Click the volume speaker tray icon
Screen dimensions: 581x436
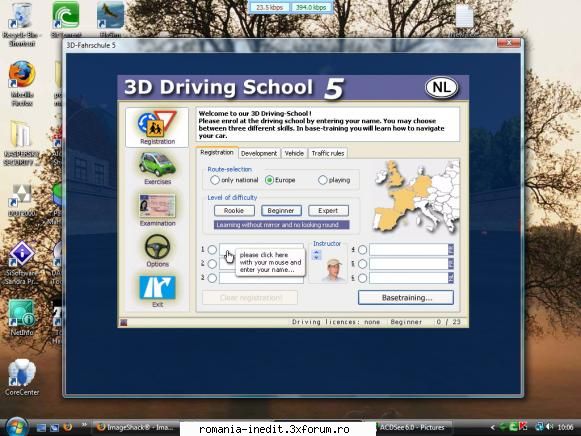tap(549, 427)
